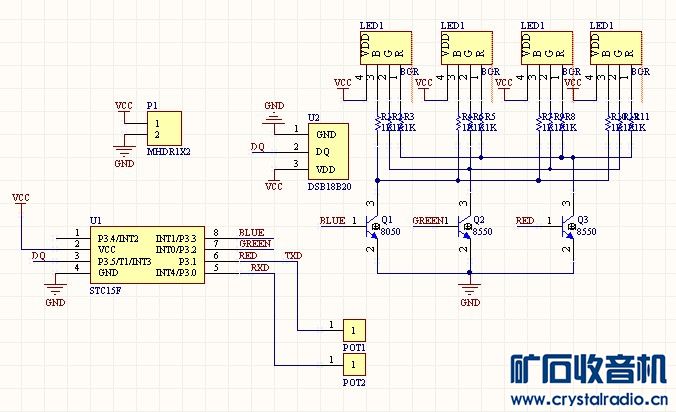Viewport: 676px width, 412px height.
Task: Click the VCC power port above U1
Action: point(21,200)
